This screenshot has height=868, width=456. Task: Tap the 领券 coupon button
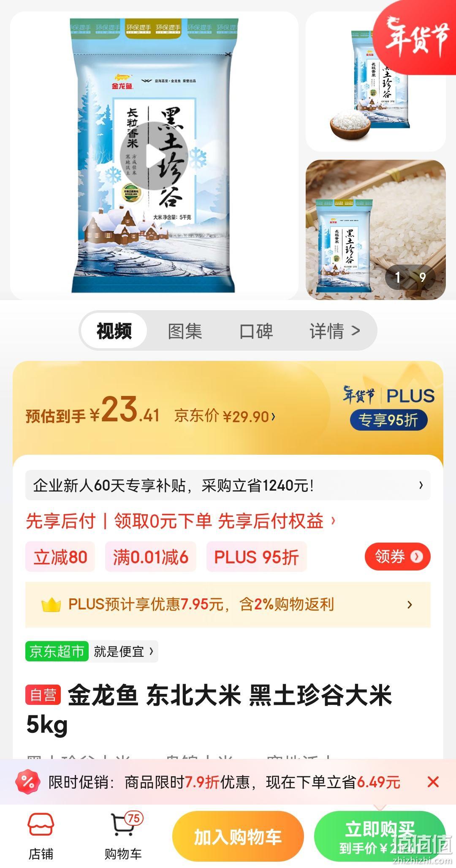(x=398, y=557)
